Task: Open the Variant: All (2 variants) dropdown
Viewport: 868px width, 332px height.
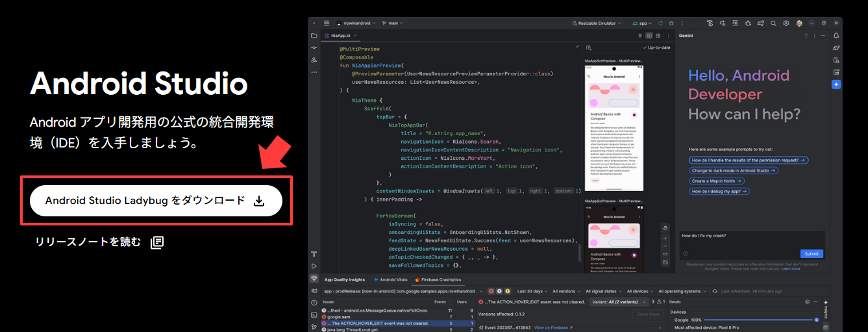Action: point(619,302)
